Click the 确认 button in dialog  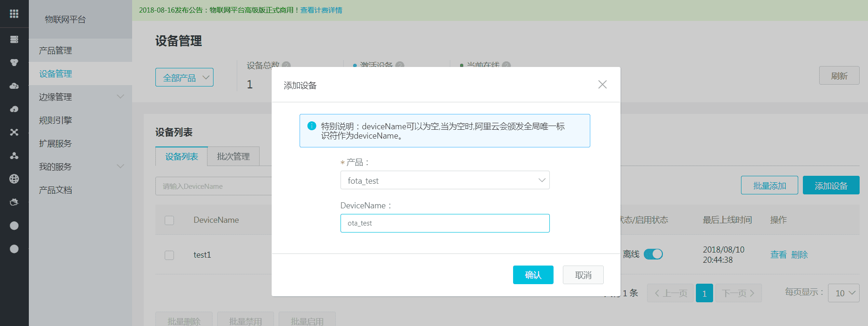pyautogui.click(x=533, y=275)
